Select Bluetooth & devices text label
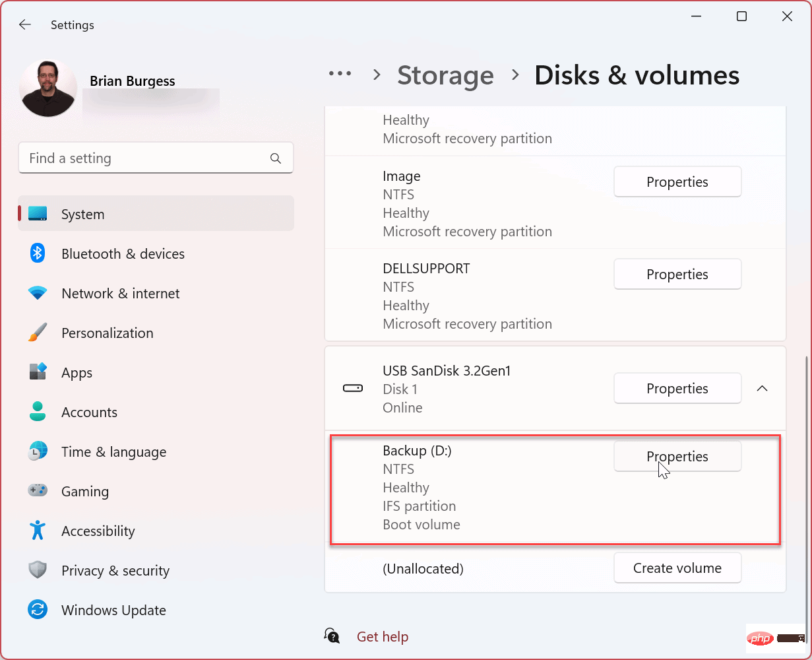This screenshot has width=812, height=660. (123, 254)
